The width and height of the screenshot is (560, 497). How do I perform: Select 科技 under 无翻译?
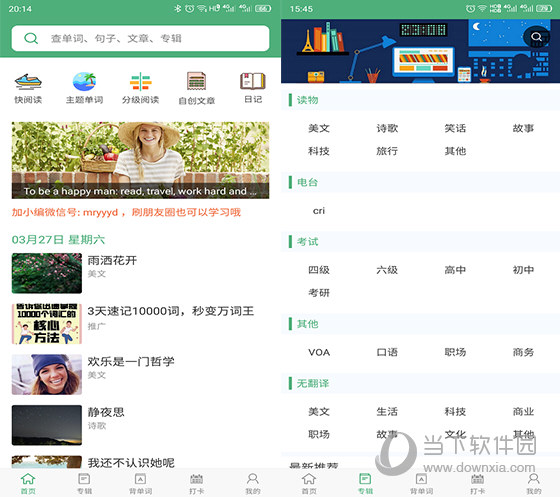tap(455, 412)
